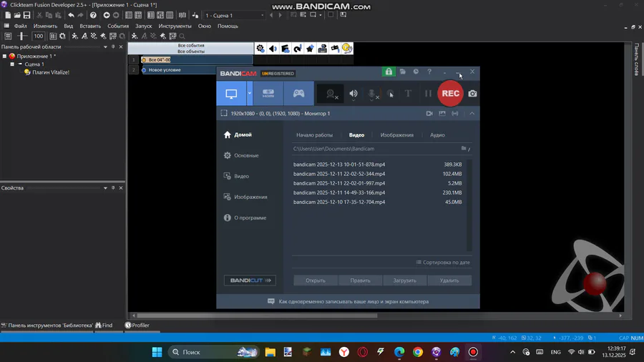Screen dimensions: 644x362
Task: Open the Запуск menu in Fusion
Action: pyautogui.click(x=144, y=26)
